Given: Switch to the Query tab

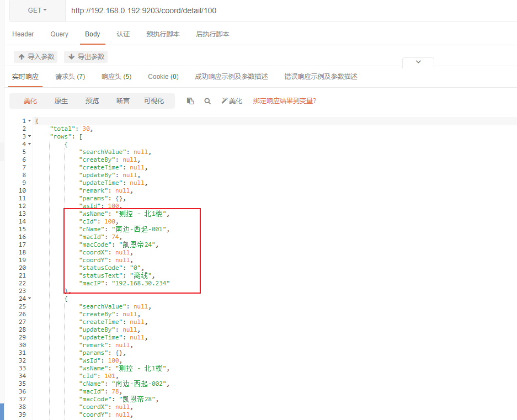Looking at the screenshot, I should 60,34.
